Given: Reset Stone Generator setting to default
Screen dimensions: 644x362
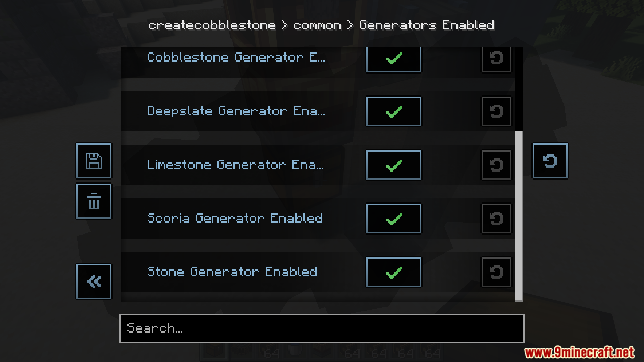Looking at the screenshot, I should [x=496, y=272].
